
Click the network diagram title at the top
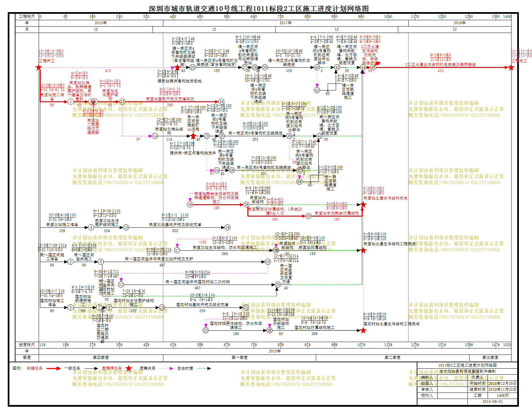tap(259, 8)
